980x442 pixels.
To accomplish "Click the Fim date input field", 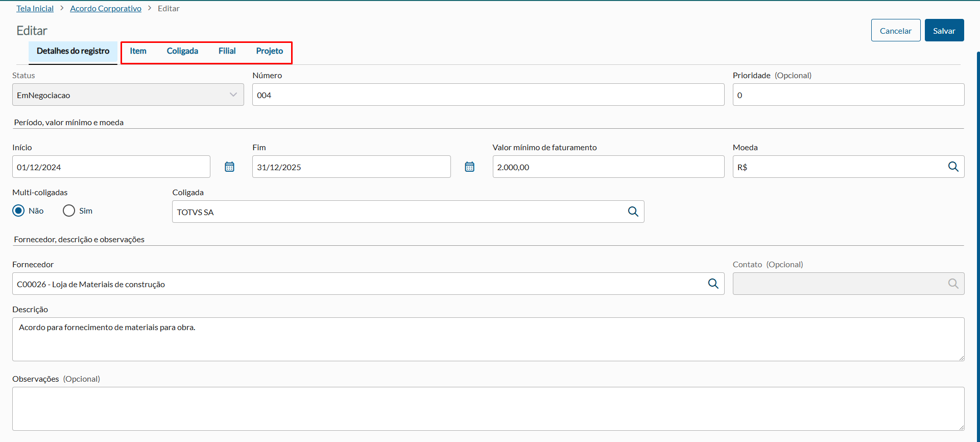I will 351,167.
